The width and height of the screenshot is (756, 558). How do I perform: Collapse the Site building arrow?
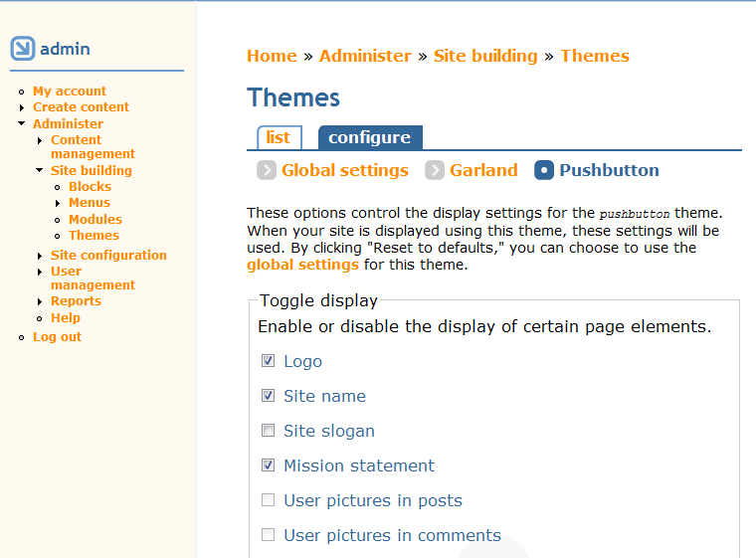click(x=40, y=170)
